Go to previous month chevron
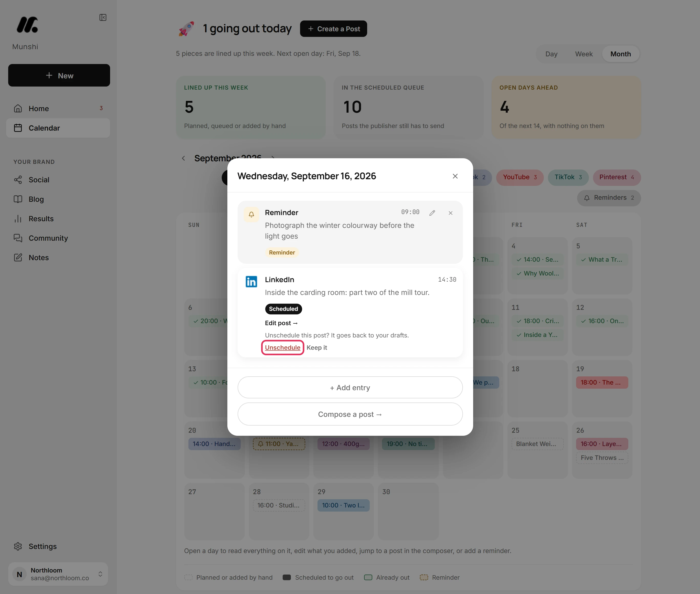The width and height of the screenshot is (700, 594). (x=184, y=158)
